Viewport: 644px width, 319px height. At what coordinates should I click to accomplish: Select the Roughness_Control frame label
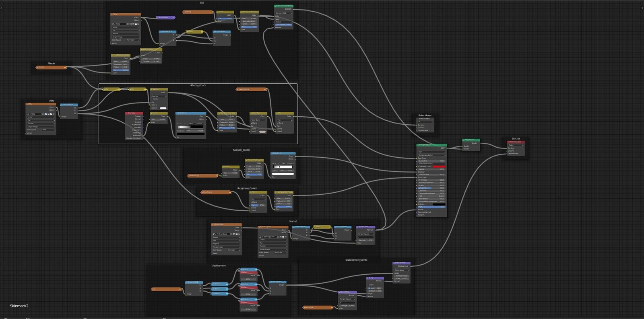click(x=247, y=188)
